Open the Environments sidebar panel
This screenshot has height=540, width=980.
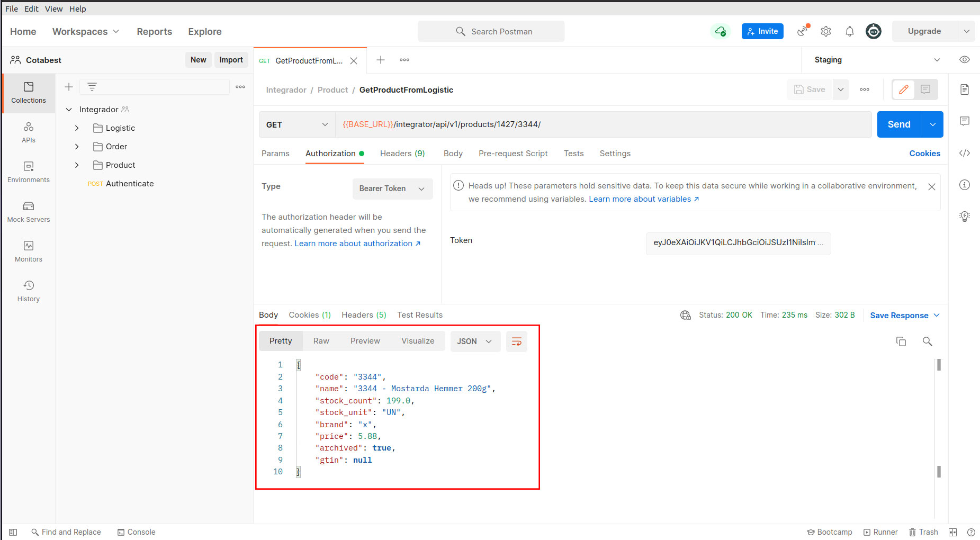pos(29,172)
